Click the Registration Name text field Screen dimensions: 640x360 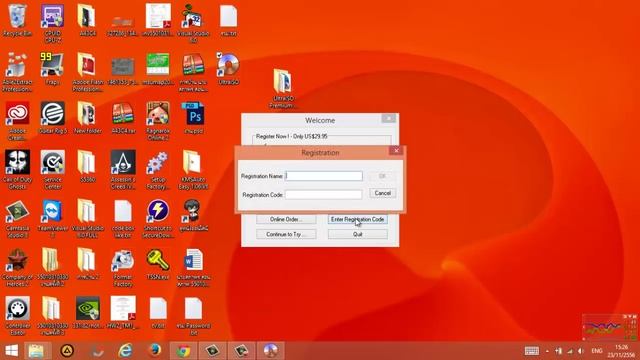point(324,176)
